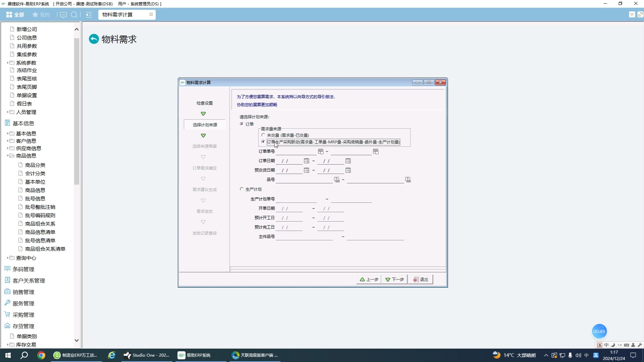
Task: Click the message icon in top toolbar
Action: [x=63, y=15]
